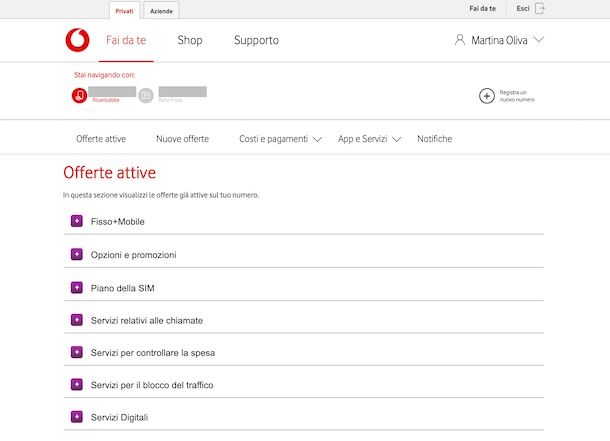Click Registra un nuovo numero link
The height and width of the screenshot is (441, 610).
click(517, 96)
